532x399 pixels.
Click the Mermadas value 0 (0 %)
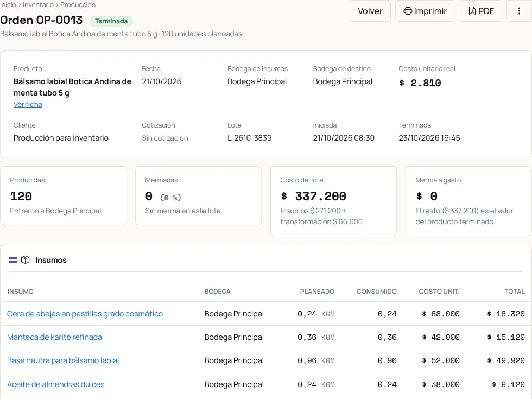coord(163,197)
